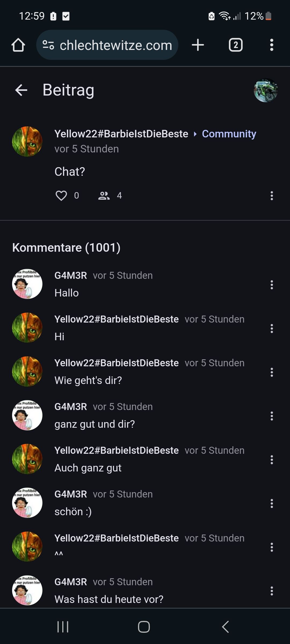This screenshot has height=644, width=290.
Task: Open the post's three-dot options menu
Action: 271,196
